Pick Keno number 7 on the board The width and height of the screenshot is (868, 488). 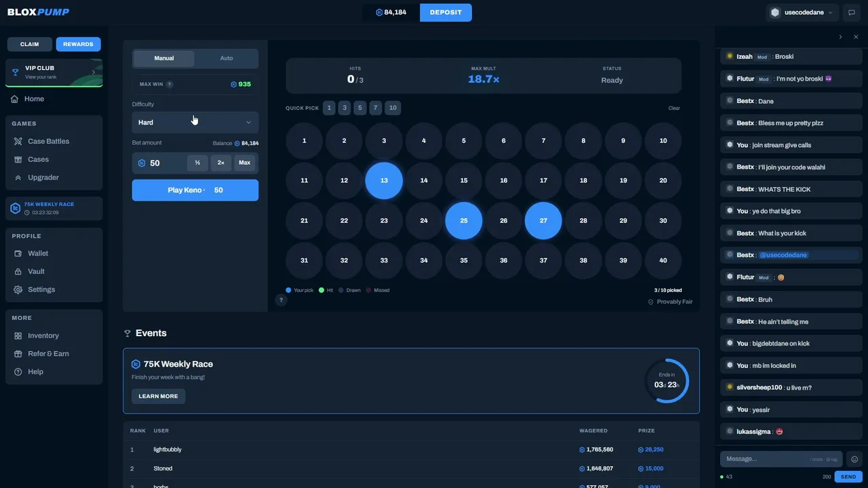click(543, 141)
